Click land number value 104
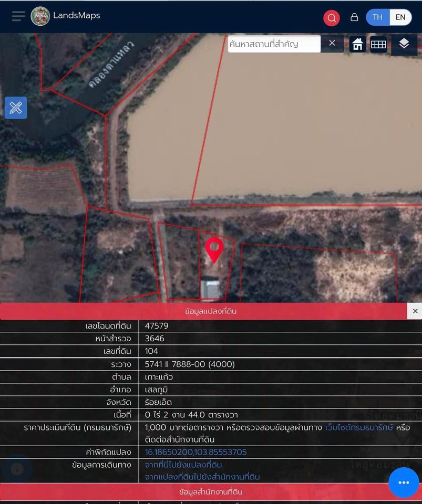Viewport: 422px width, 504px height. pyautogui.click(x=151, y=351)
